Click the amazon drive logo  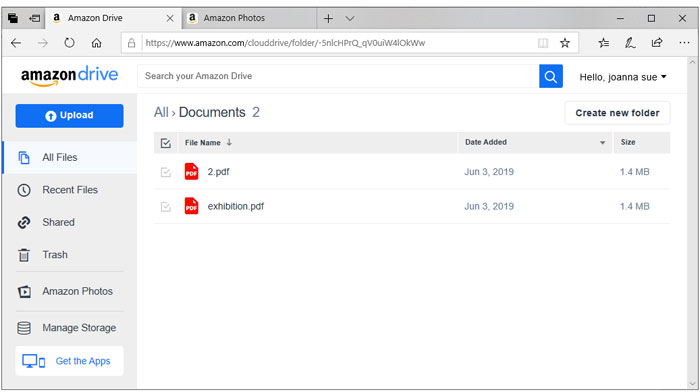pos(70,75)
